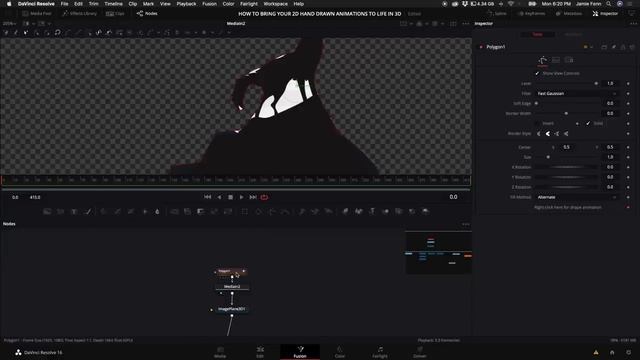Enable the Invert checkbox
The width and height of the screenshot is (640, 360).
click(x=537, y=123)
